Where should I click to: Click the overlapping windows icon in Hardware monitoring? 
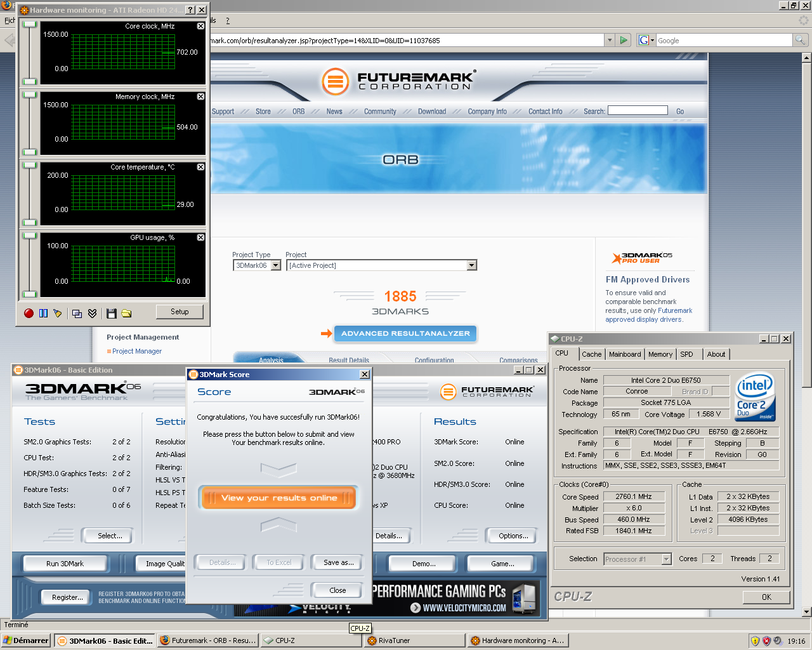coord(77,313)
